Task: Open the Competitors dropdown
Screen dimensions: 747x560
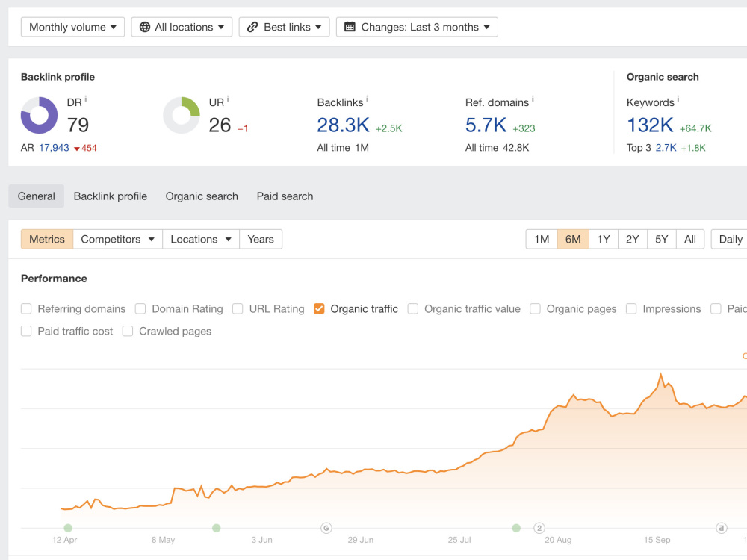Action: click(118, 239)
